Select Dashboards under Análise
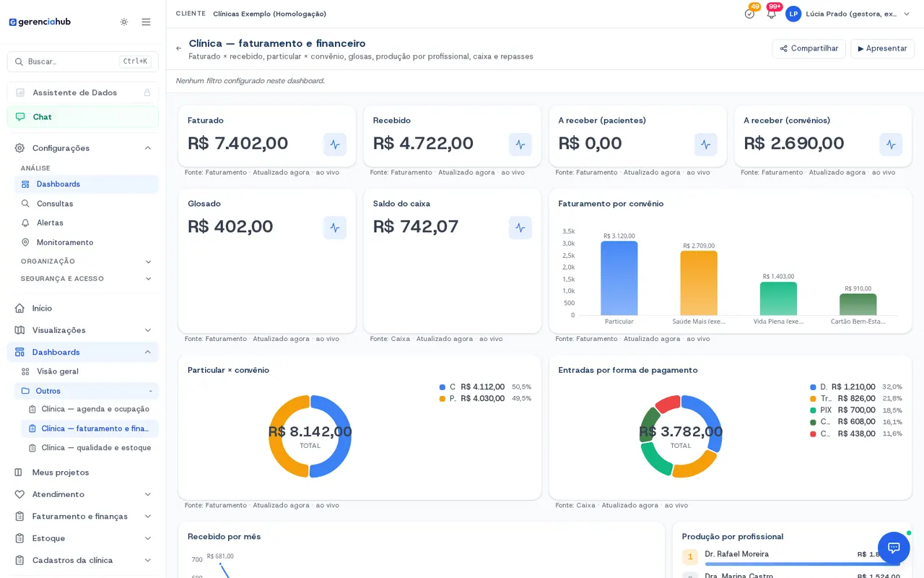924x578 pixels. coord(87,184)
